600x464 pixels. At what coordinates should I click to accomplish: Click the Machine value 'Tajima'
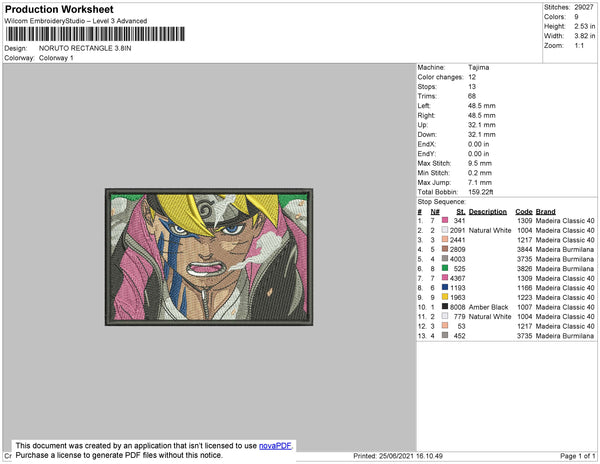[478, 67]
